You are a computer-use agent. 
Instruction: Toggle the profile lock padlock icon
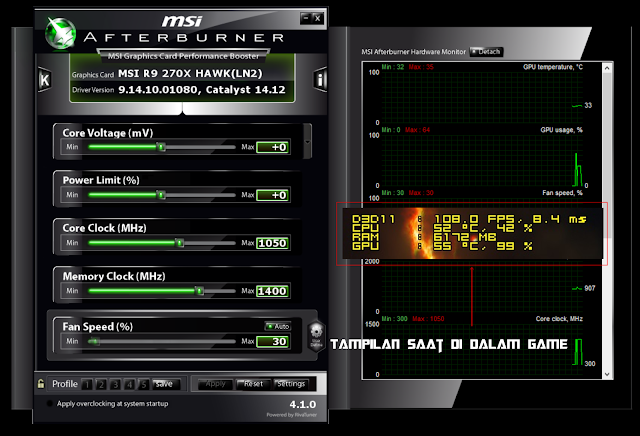coord(41,383)
